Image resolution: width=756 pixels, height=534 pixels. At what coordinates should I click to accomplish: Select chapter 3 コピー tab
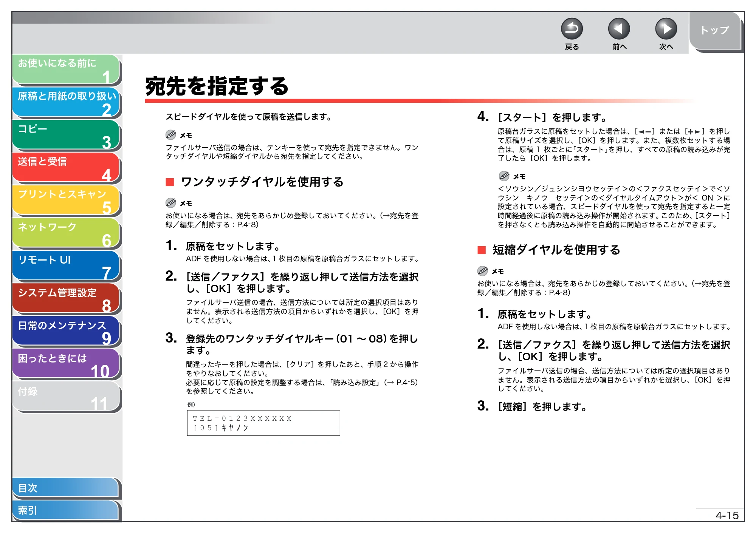pyautogui.click(x=66, y=135)
